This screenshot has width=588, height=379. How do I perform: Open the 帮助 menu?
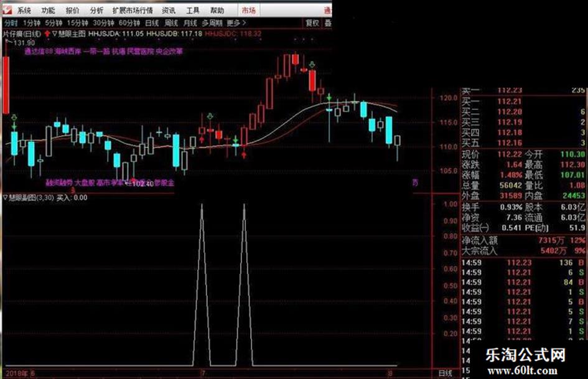(x=217, y=11)
